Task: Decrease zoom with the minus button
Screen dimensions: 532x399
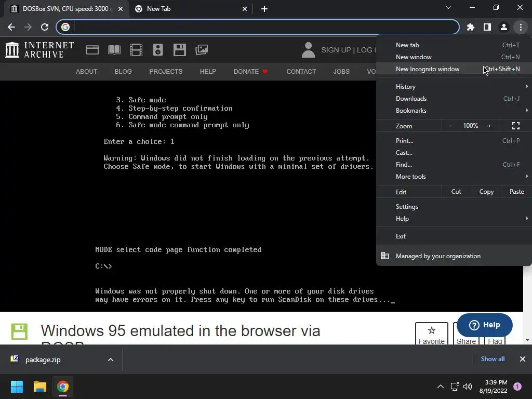Action: pos(451,126)
